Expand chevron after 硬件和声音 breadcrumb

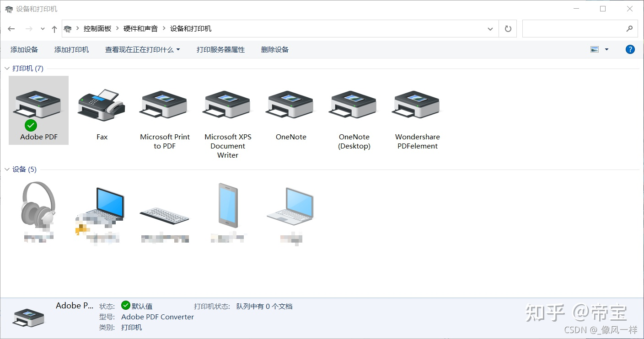(164, 29)
